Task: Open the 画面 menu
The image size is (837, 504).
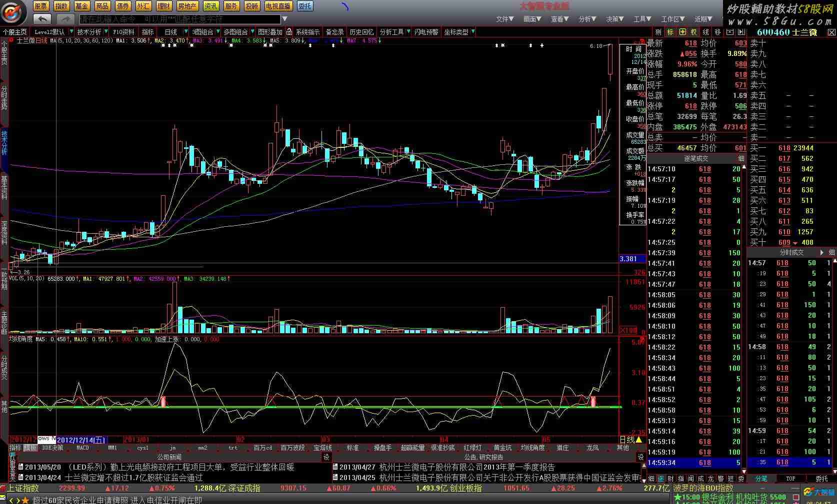Action: coord(532,19)
